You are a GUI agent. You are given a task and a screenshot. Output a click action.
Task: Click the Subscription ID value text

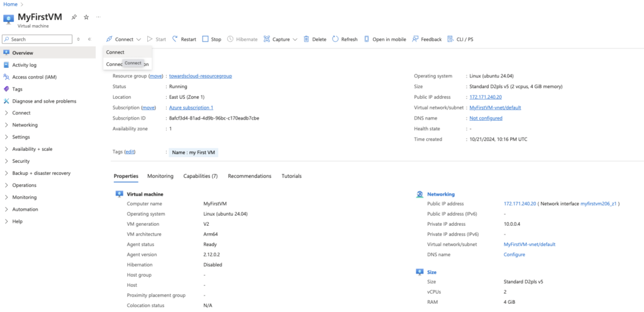click(x=214, y=118)
